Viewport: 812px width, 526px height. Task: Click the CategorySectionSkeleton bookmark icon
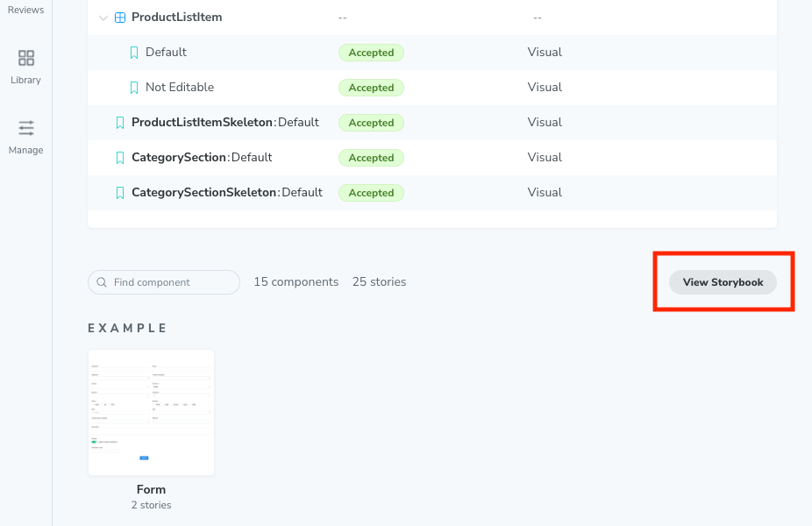120,193
